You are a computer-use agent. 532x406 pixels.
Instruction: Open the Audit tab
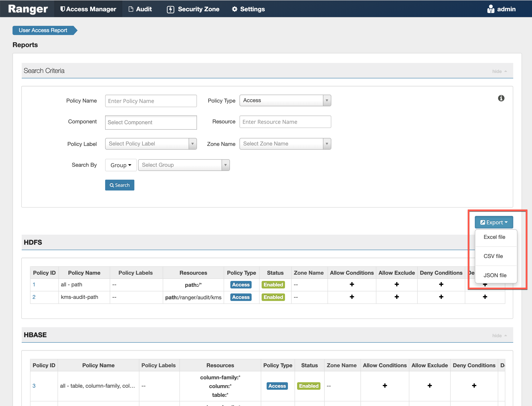(140, 9)
